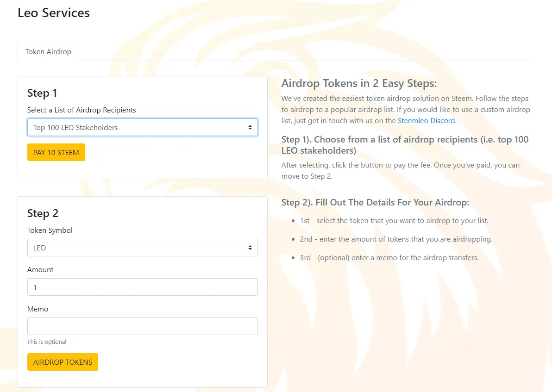Click the Amount label

[40, 270]
